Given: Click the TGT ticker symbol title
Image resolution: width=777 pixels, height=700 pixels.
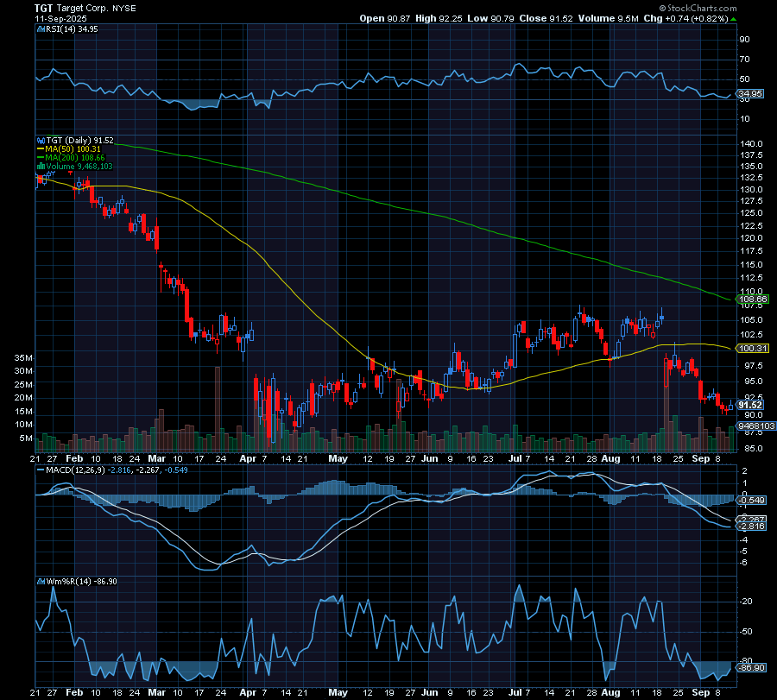Looking at the screenshot, I should (x=43, y=6).
